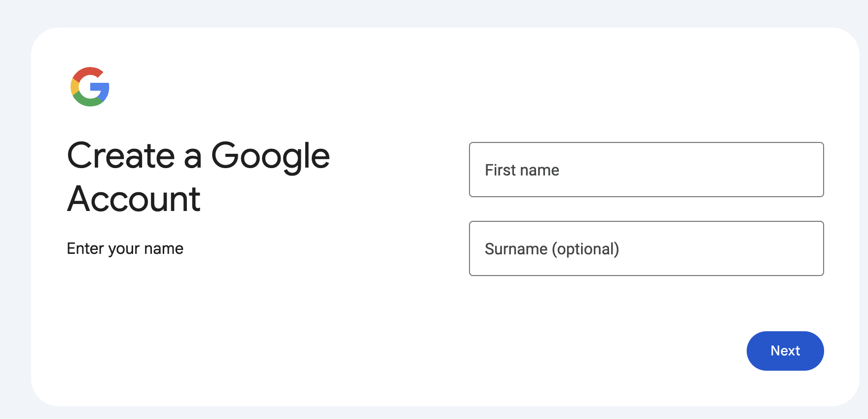
Task: Click the Surname (optional) placeholder label
Action: pos(552,249)
